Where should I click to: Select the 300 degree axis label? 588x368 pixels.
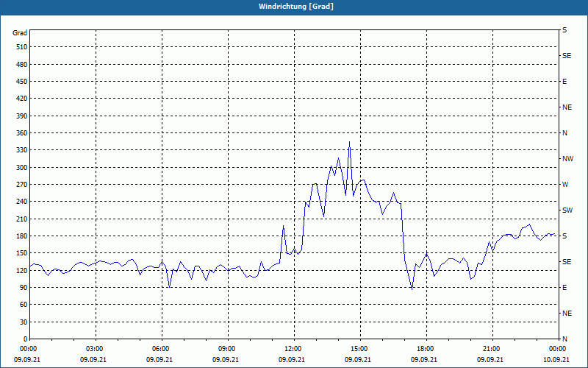tap(22, 168)
